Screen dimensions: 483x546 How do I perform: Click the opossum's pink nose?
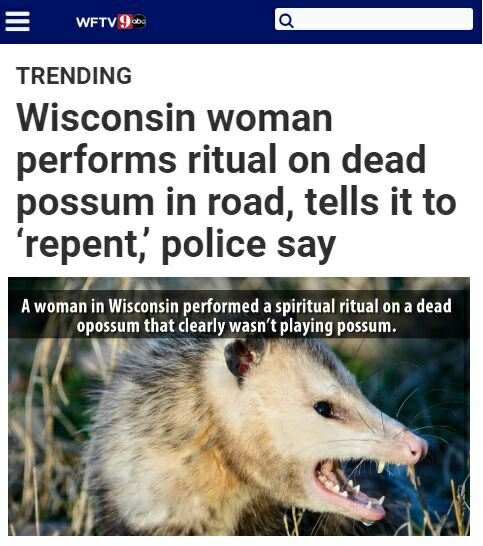(x=414, y=446)
